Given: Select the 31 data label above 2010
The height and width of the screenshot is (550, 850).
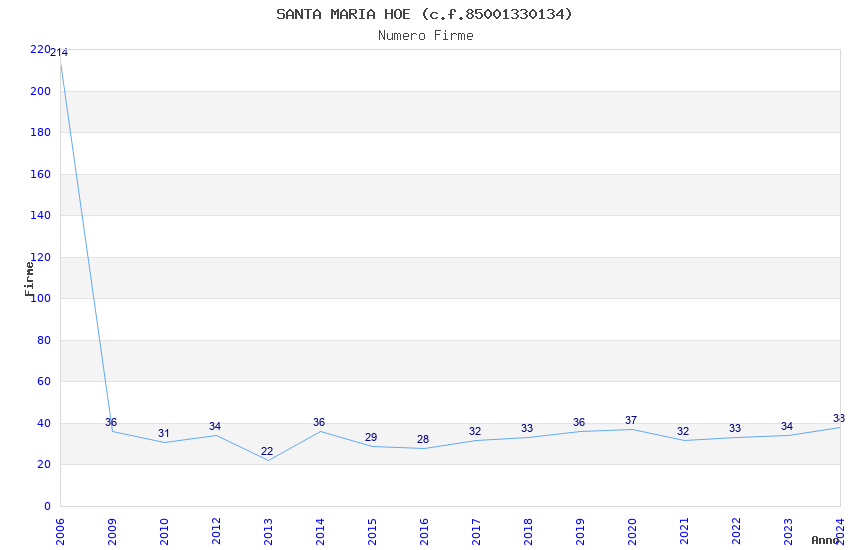Looking at the screenshot, I should (x=164, y=433).
